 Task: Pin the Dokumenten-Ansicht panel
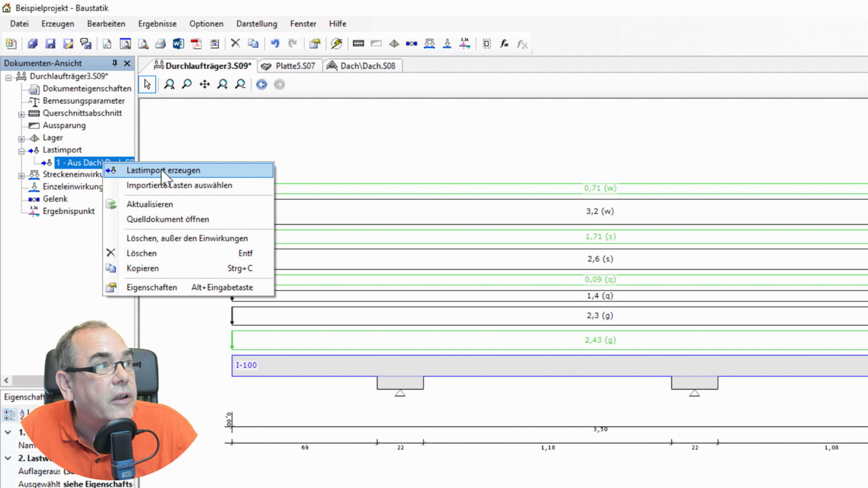pos(115,64)
